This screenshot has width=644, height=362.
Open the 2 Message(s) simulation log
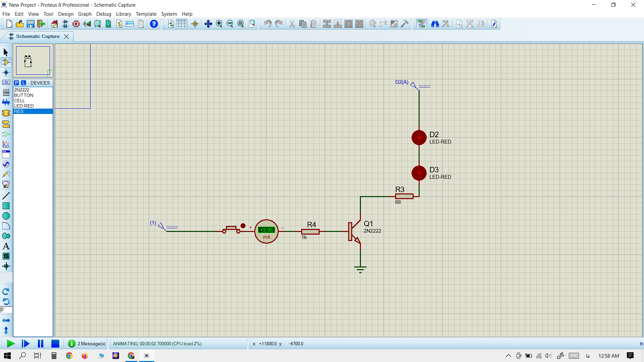87,344
